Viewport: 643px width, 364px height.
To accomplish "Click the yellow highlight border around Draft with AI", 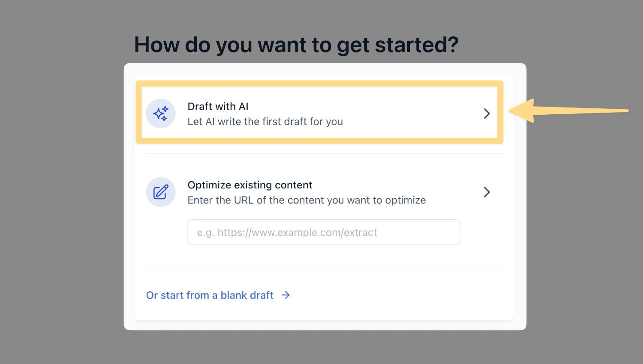I will (x=319, y=84).
